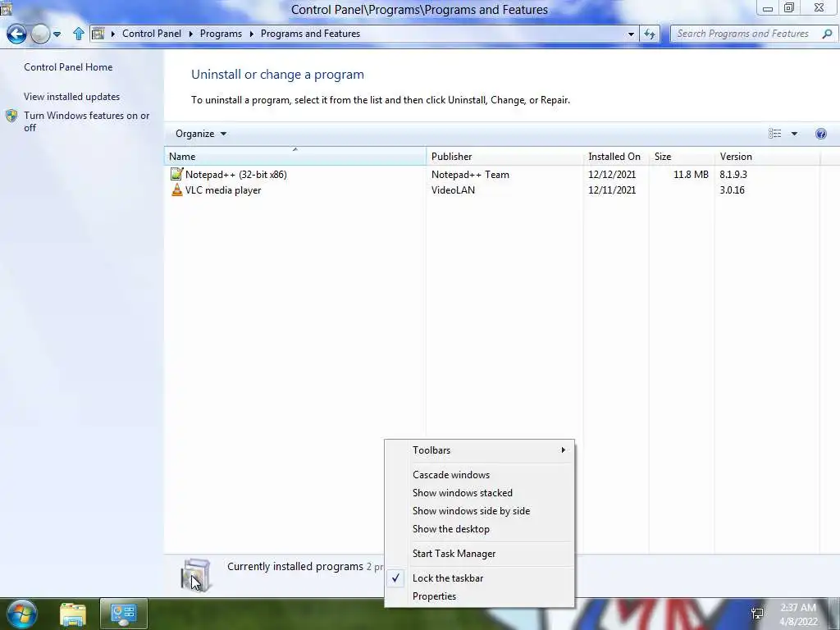Click the network icon in system tray

pos(757,614)
